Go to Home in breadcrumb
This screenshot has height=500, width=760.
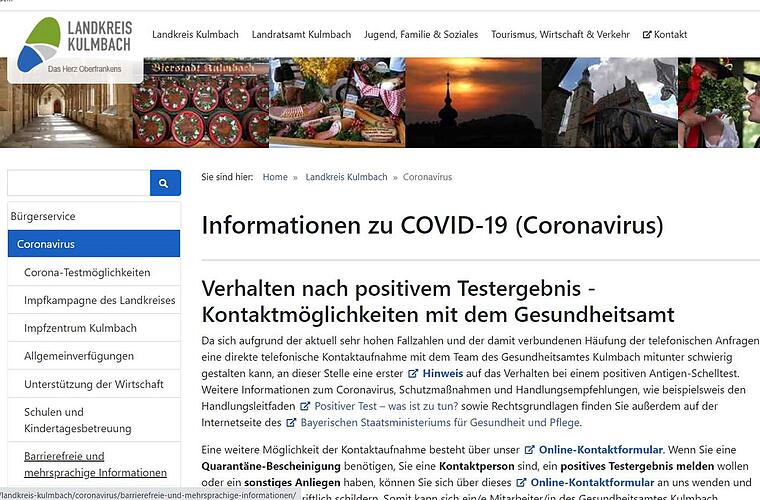[275, 177]
